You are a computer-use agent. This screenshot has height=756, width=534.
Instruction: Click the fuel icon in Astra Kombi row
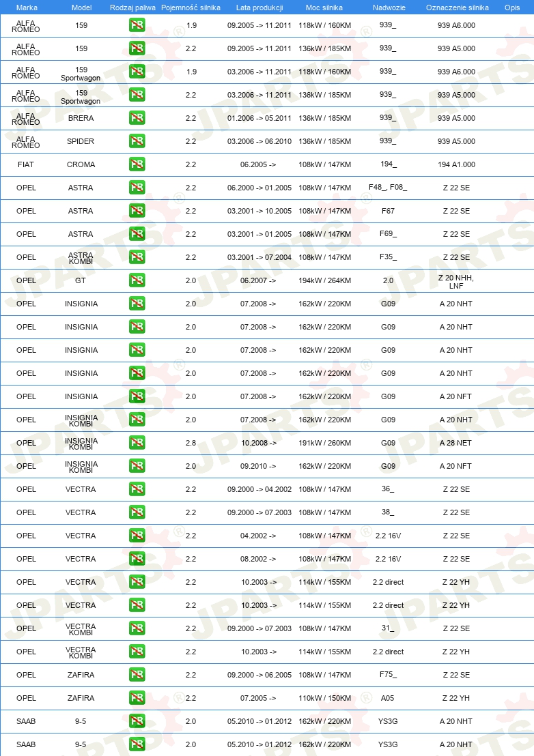[x=137, y=257]
